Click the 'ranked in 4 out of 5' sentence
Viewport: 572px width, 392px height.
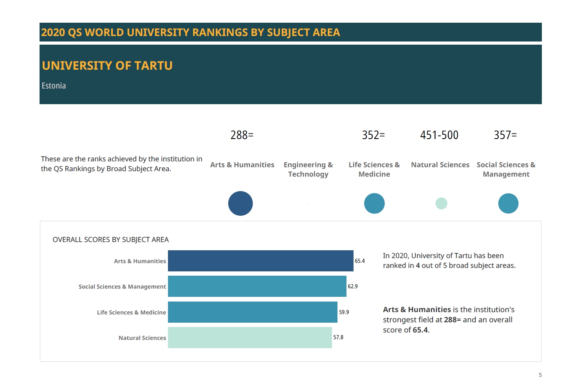tap(449, 260)
